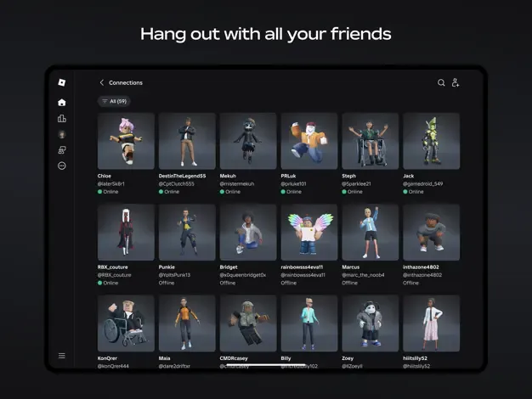Image resolution: width=532 pixels, height=399 pixels.
Task: Click the Connections page title
Action: 126,83
